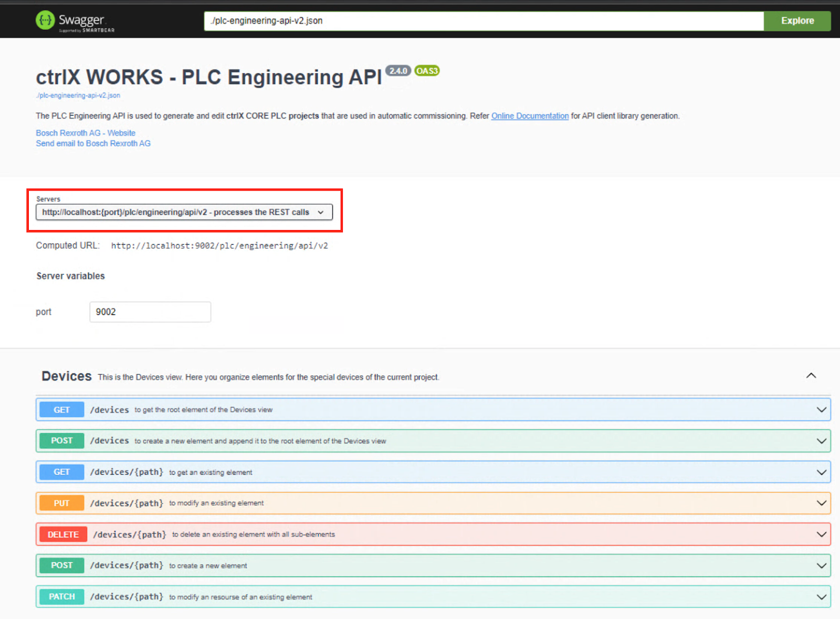Expand DELETE /devices/{path} chevron
The image size is (840, 619).
coord(822,534)
